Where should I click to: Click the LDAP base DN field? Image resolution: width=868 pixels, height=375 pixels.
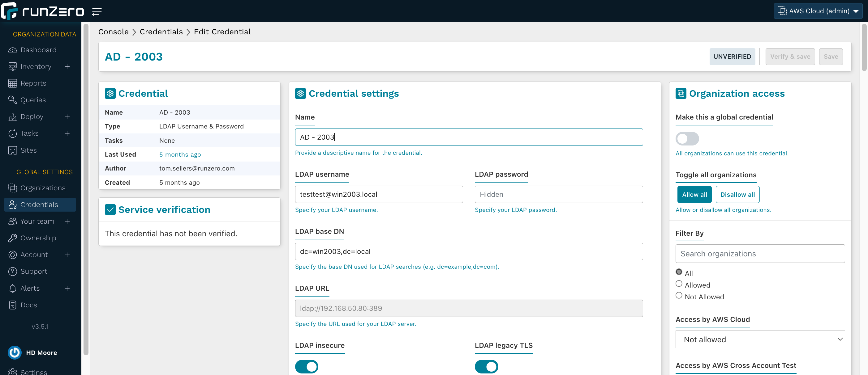point(469,251)
